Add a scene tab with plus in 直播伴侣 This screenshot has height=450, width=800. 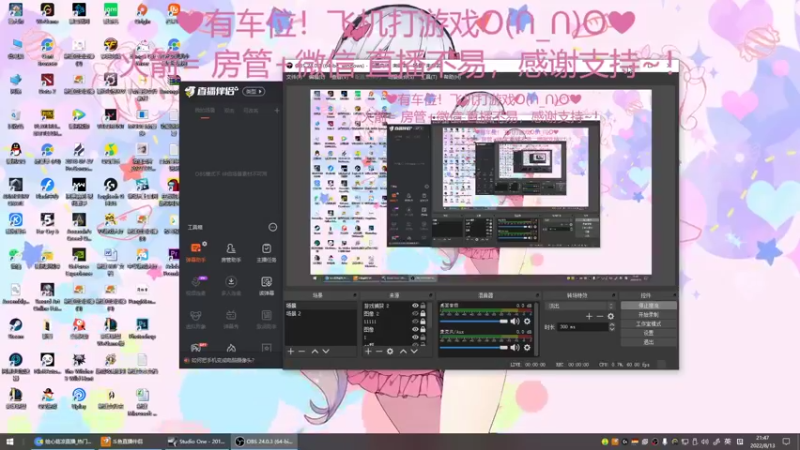pos(277,110)
